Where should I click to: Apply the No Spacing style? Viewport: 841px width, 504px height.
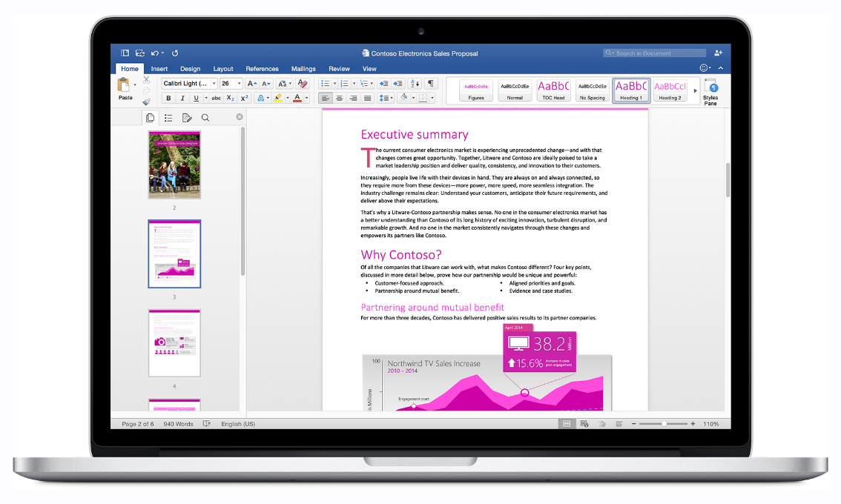592,90
